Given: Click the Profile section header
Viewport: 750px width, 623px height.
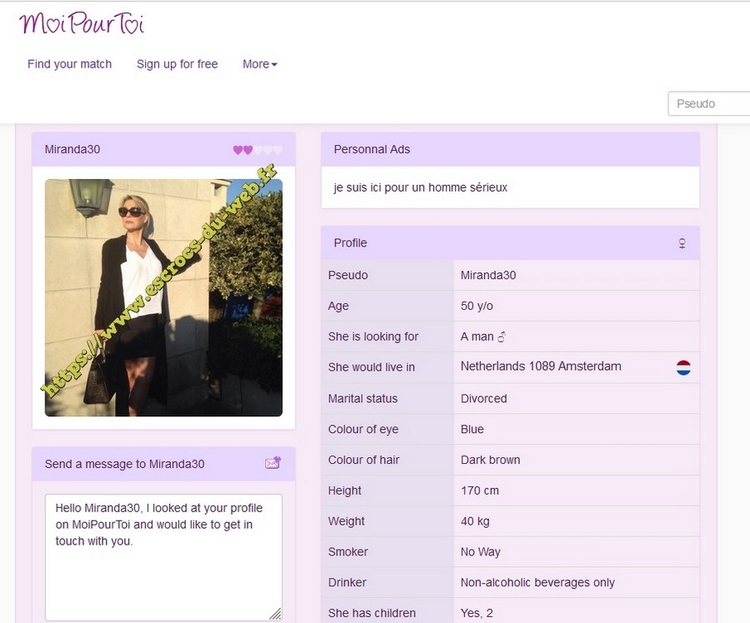Looking at the screenshot, I should (x=351, y=243).
